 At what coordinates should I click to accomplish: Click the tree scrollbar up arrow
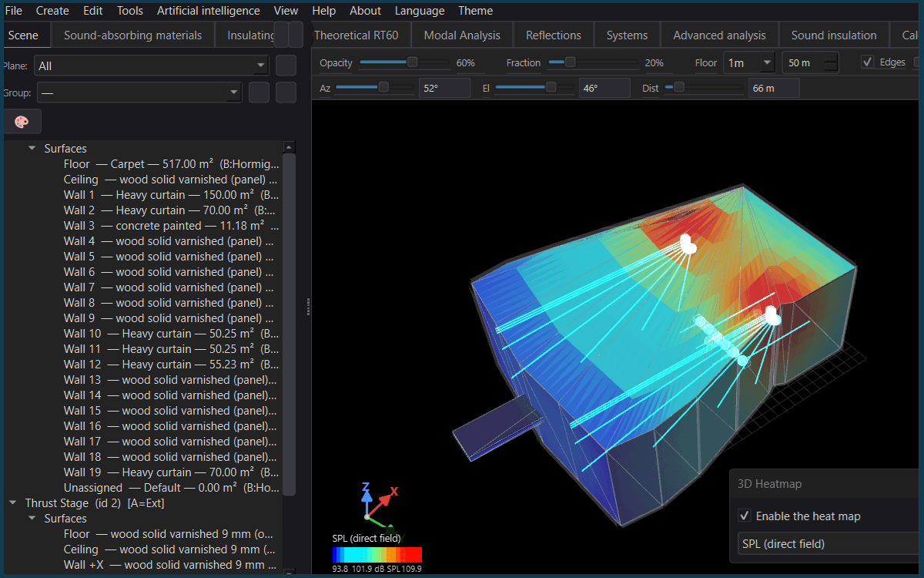point(290,146)
